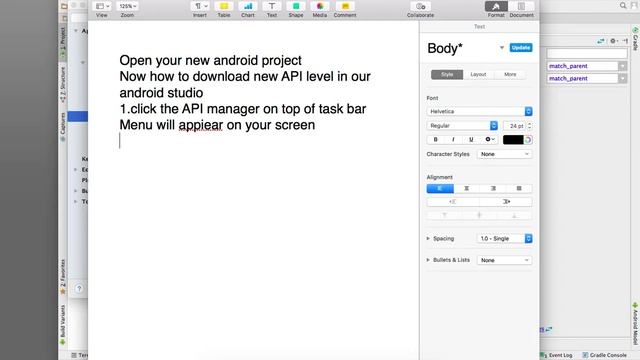Screen dimensions: 640x360
Task: Align text to middle vertically
Action: point(479,215)
